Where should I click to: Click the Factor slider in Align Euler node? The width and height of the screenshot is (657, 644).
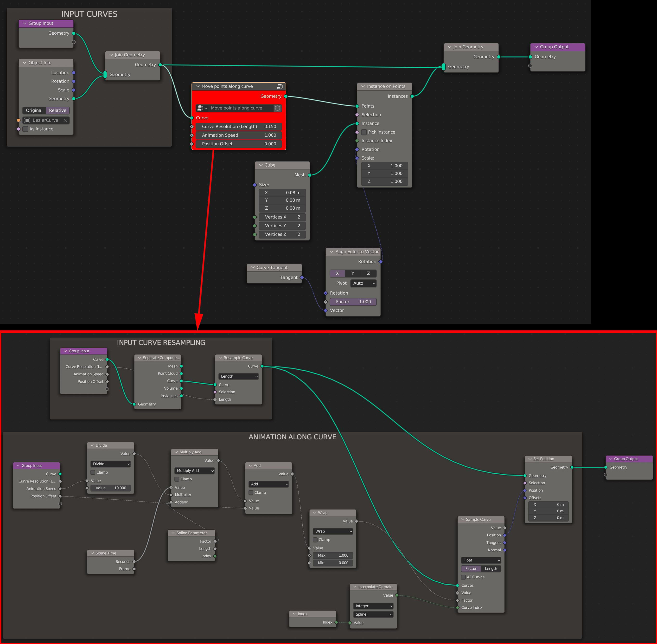[353, 302]
